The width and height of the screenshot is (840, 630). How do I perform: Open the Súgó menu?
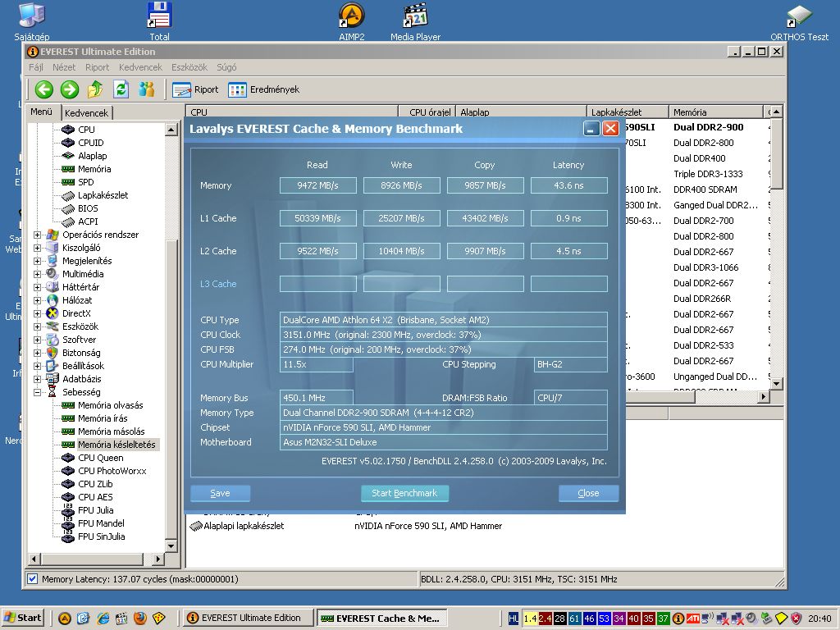(x=226, y=67)
